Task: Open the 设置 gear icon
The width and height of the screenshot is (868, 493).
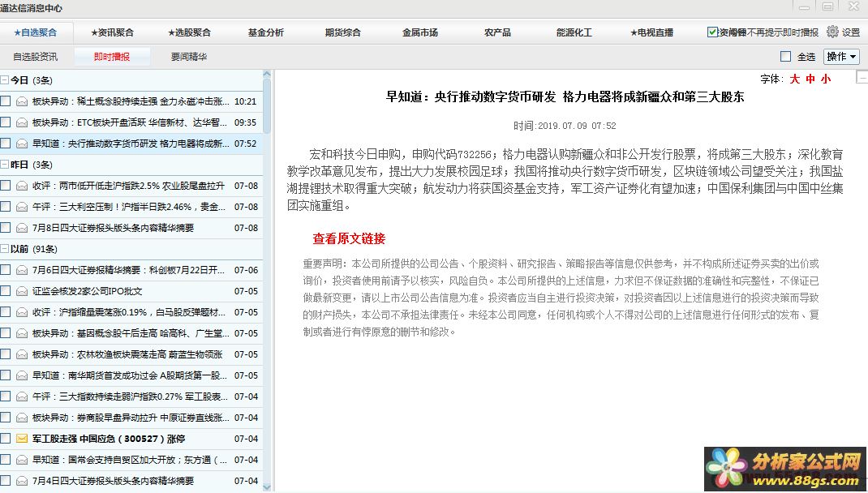Action: (832, 32)
